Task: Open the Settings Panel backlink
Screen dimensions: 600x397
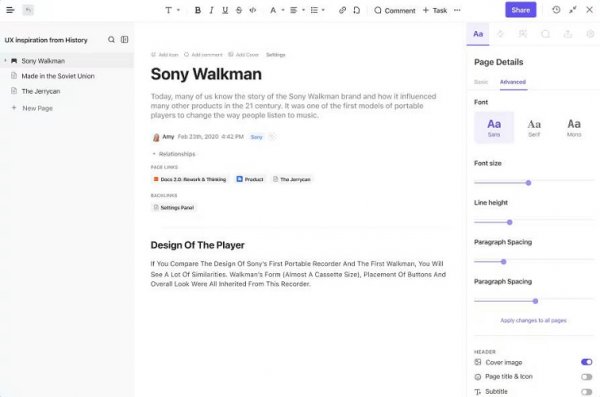Action: [174, 207]
